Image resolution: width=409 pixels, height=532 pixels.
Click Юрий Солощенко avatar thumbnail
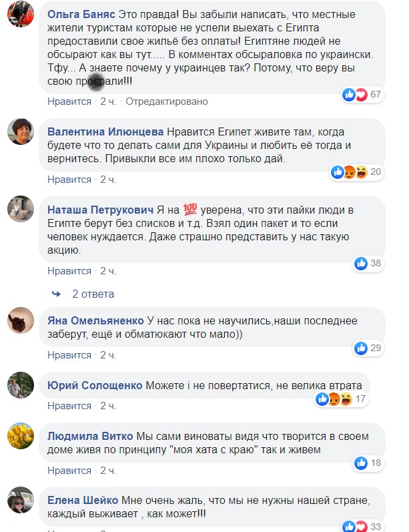(x=21, y=386)
